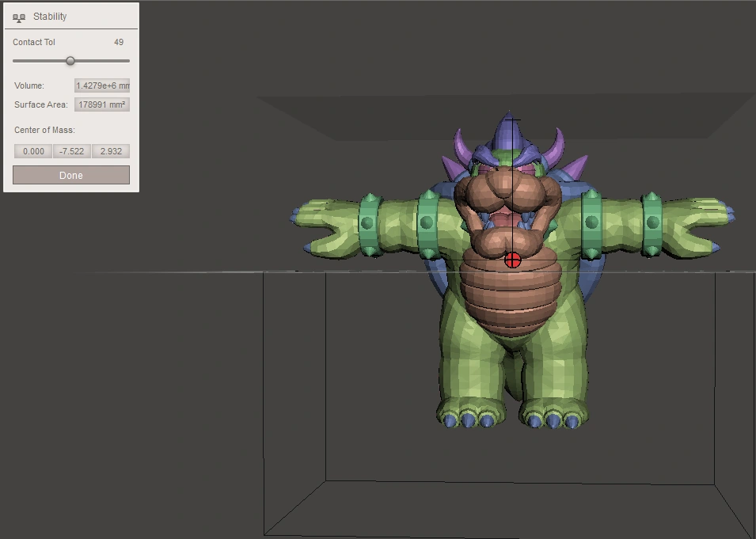Viewport: 756px width, 539px height.
Task: Click the Contact Tol slider handle
Action: click(x=71, y=60)
